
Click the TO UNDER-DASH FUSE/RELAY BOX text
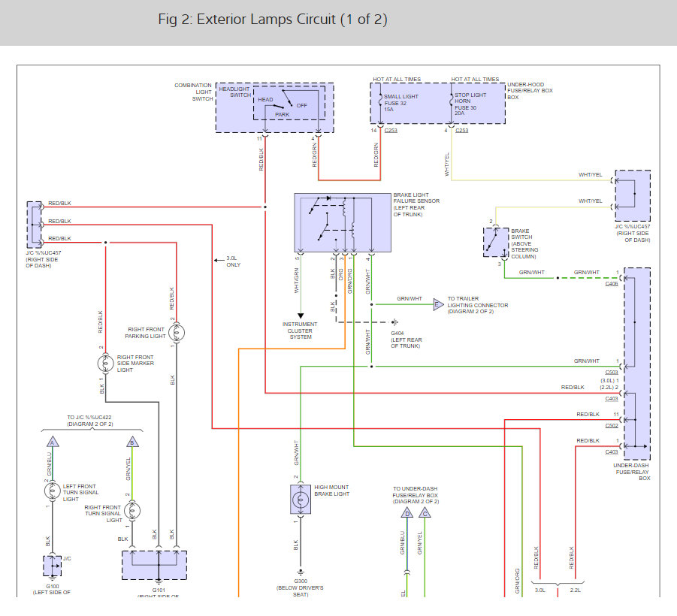[x=416, y=495]
